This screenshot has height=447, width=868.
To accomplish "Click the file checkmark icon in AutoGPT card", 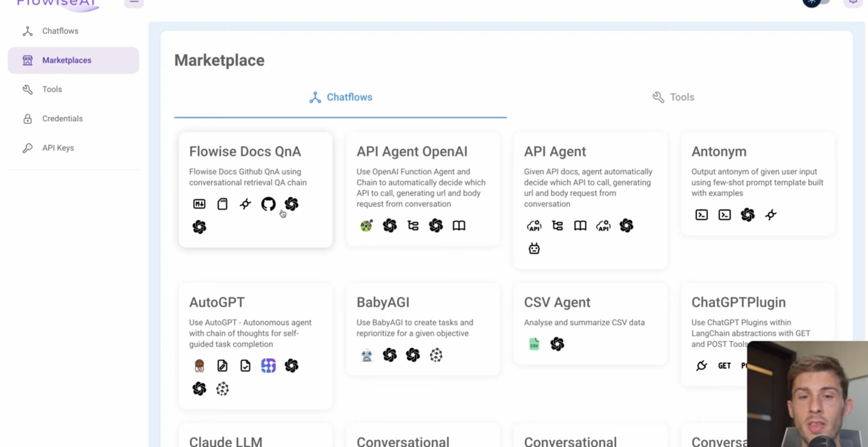I will [x=245, y=366].
